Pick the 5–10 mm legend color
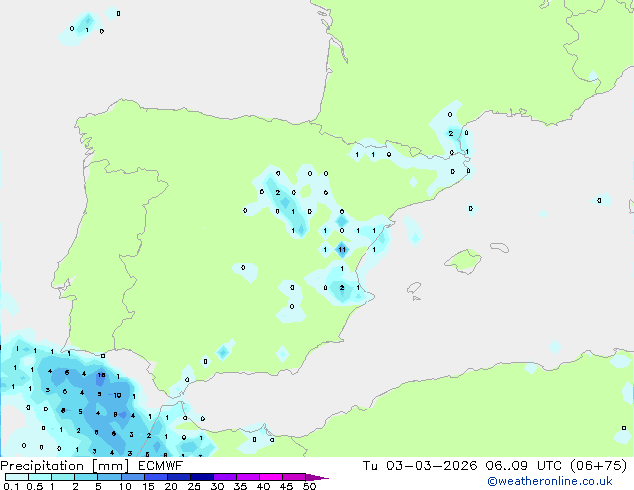Viewport: 634px width, 490px height. 109,477
